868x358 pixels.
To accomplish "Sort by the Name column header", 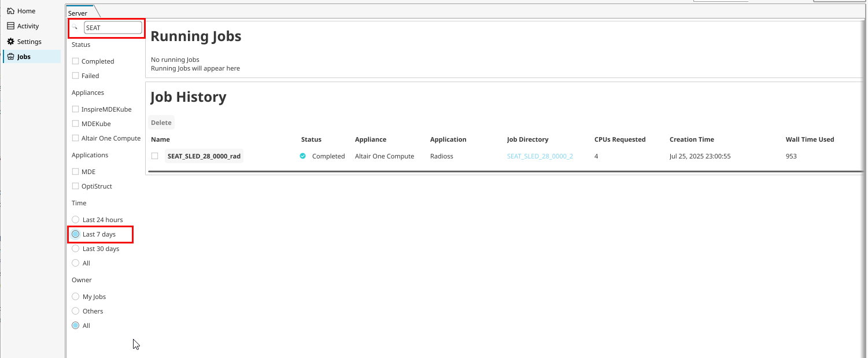I will (x=160, y=139).
